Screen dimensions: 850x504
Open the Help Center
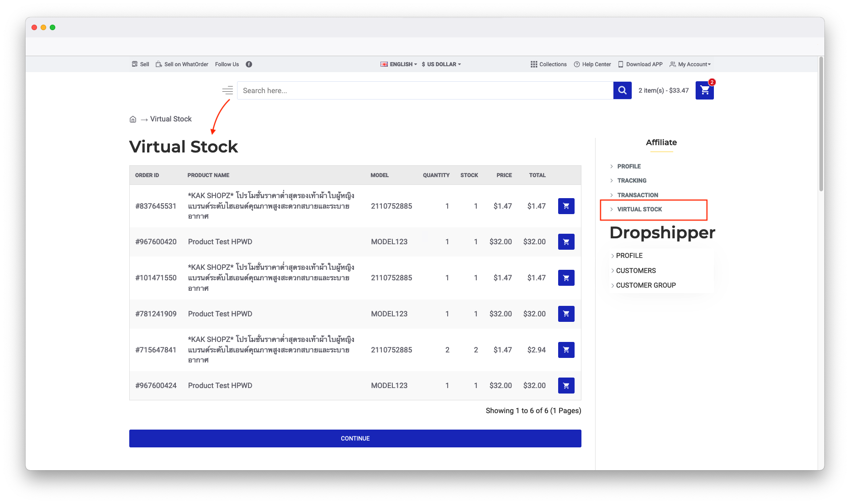tap(592, 64)
